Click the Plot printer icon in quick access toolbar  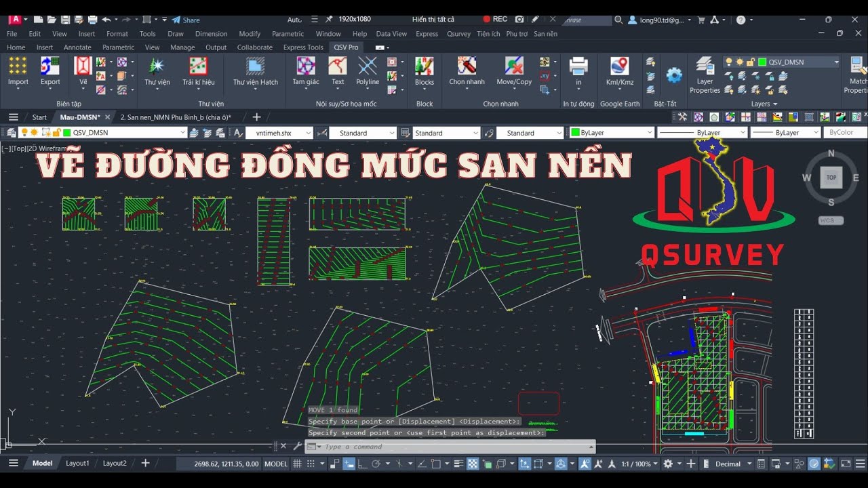[x=93, y=20]
